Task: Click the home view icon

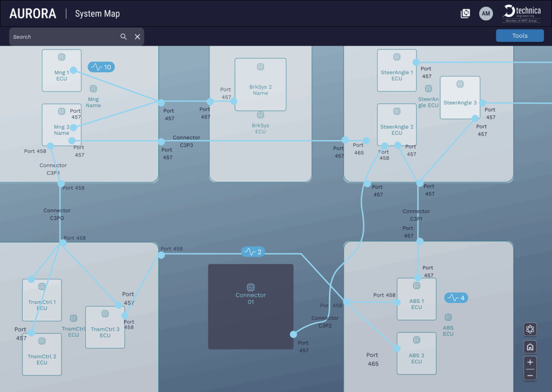Action: point(530,347)
